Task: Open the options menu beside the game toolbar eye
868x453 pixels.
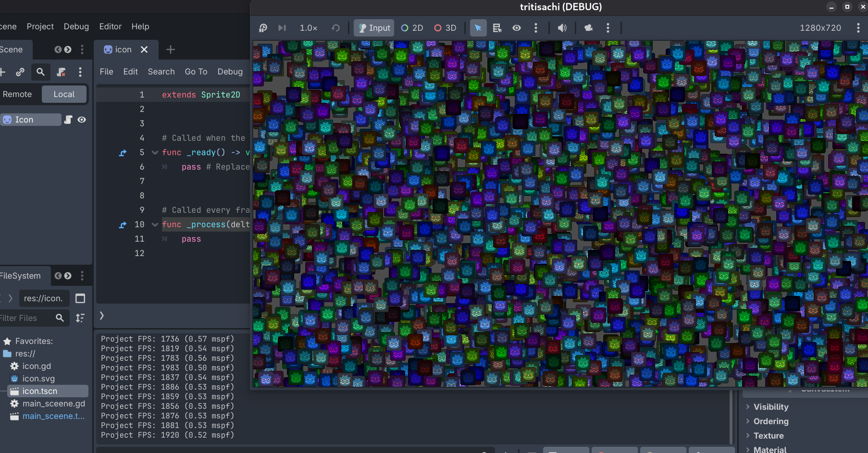Action: [x=536, y=28]
